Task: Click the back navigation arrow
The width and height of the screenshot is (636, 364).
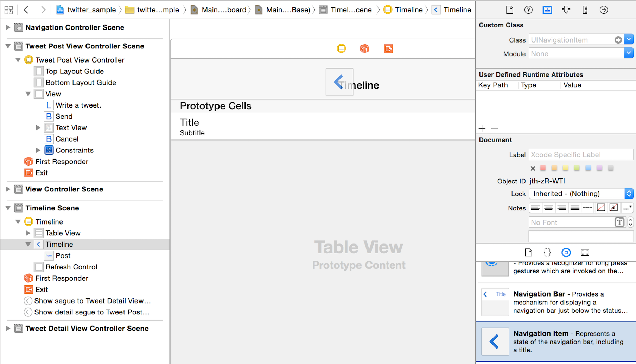Action: coord(26,10)
